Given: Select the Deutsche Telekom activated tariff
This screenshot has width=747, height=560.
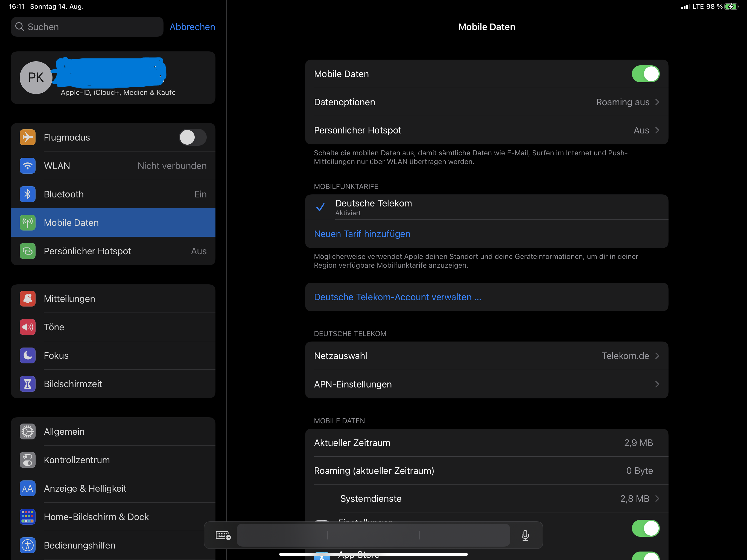Looking at the screenshot, I should pyautogui.click(x=373, y=207).
